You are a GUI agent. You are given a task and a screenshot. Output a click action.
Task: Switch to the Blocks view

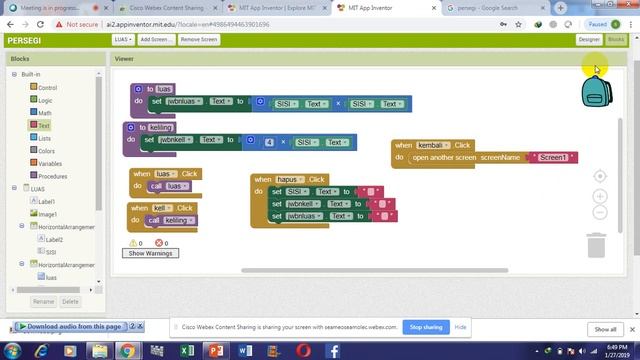coord(616,40)
